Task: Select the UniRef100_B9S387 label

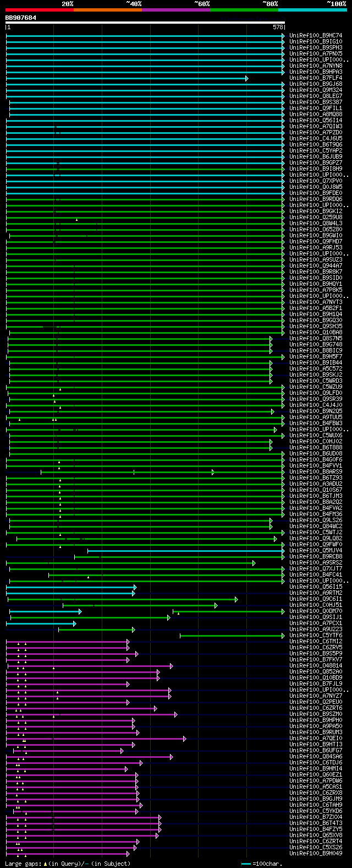Action: pyautogui.click(x=316, y=102)
